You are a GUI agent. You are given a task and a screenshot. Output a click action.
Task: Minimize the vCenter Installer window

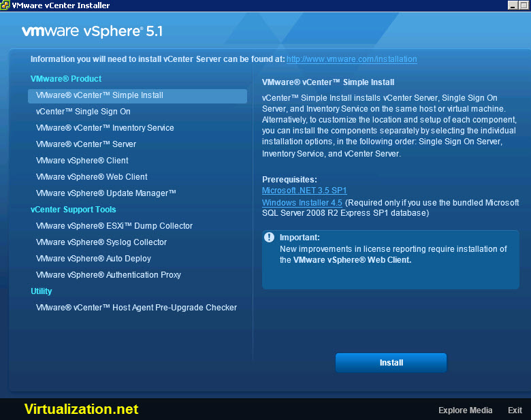(x=513, y=5)
